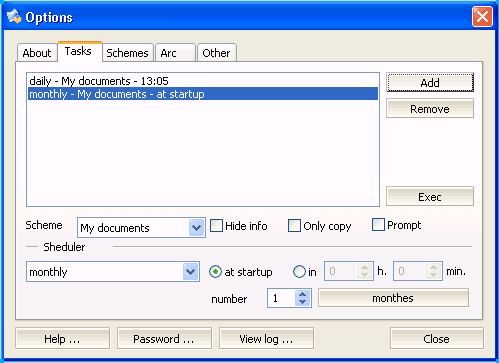
Task: Enable the Hide info checkbox
Action: [216, 225]
